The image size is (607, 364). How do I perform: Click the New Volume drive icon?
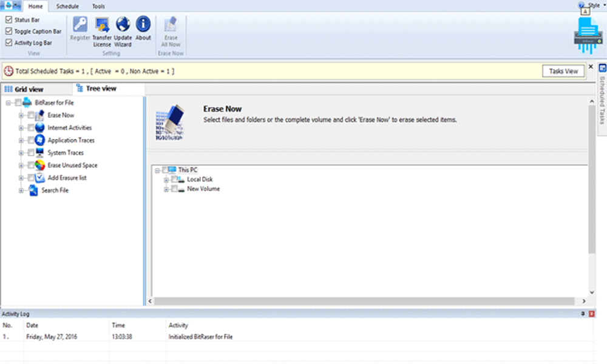click(x=181, y=189)
